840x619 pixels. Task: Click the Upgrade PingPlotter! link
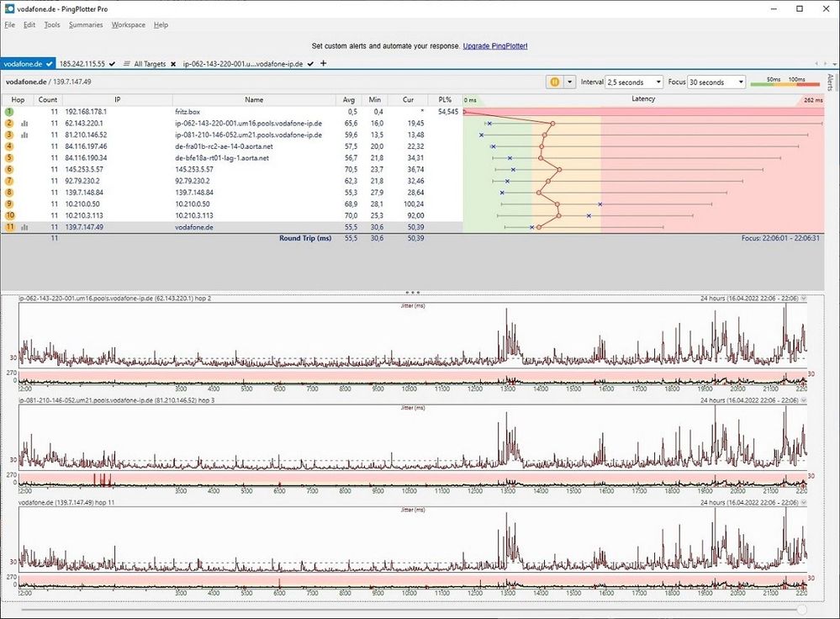(495, 45)
